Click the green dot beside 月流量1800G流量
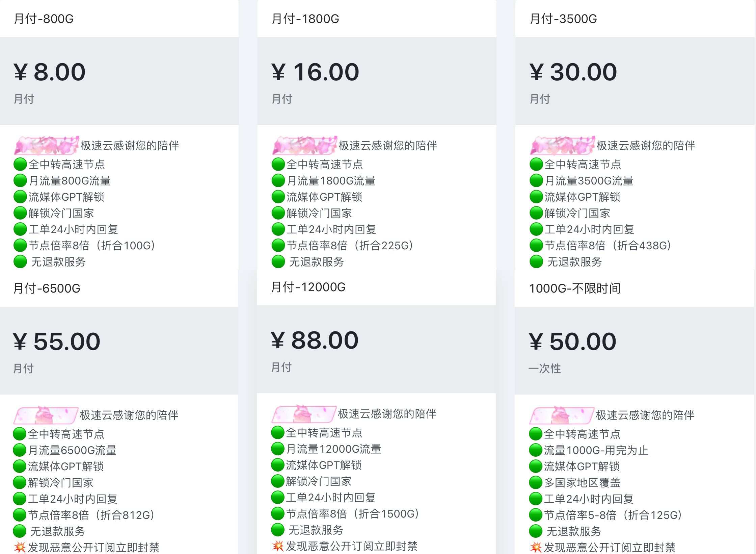756x554 pixels. pyautogui.click(x=278, y=181)
